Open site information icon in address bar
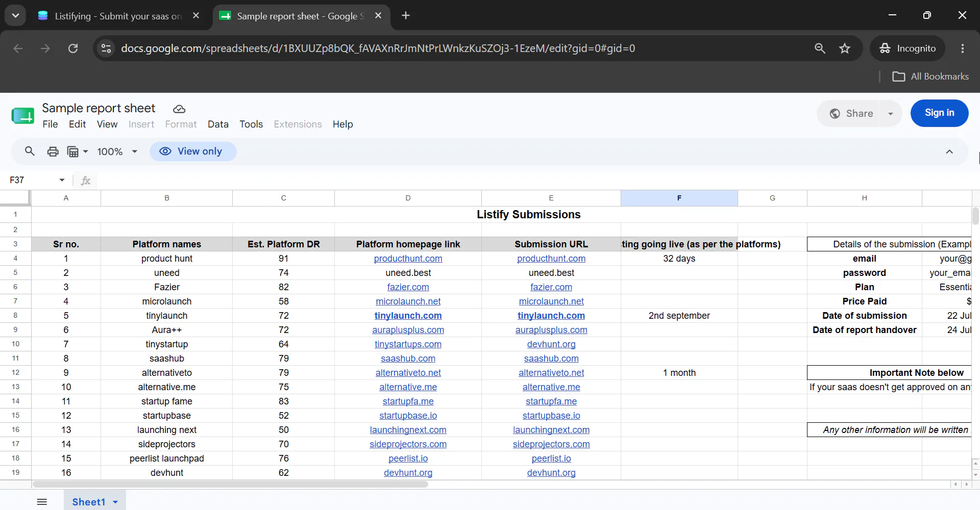This screenshot has height=510, width=980. coord(106,48)
